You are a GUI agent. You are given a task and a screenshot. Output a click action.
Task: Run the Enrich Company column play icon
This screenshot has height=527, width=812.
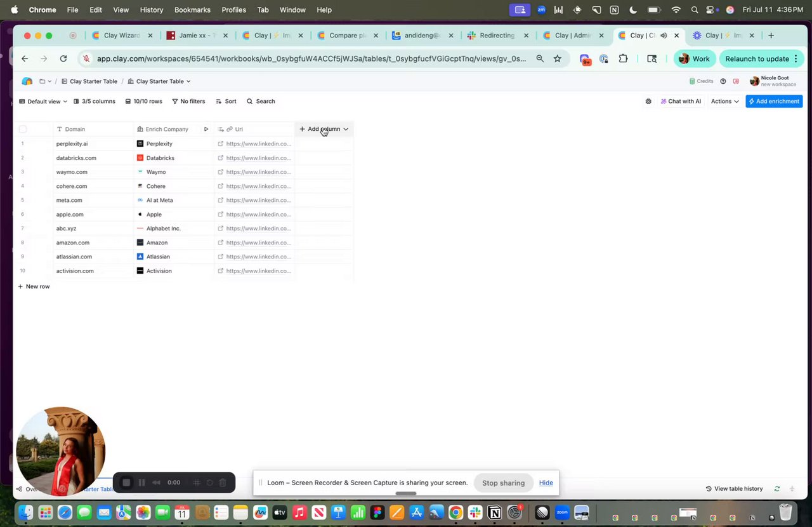[x=206, y=130]
